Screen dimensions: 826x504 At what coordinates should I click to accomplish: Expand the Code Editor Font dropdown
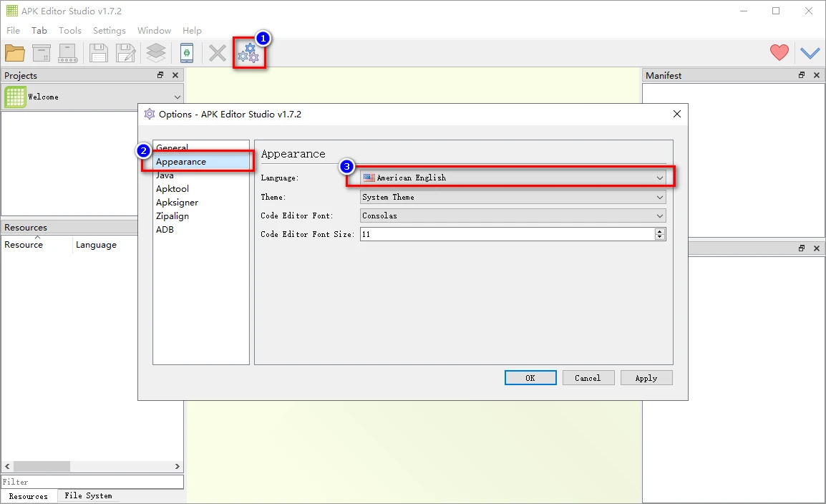point(512,215)
